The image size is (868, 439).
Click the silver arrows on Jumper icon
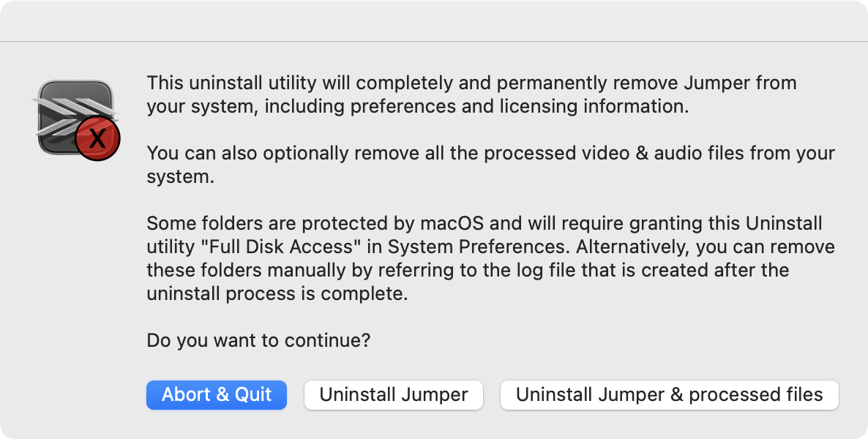[x=70, y=110]
